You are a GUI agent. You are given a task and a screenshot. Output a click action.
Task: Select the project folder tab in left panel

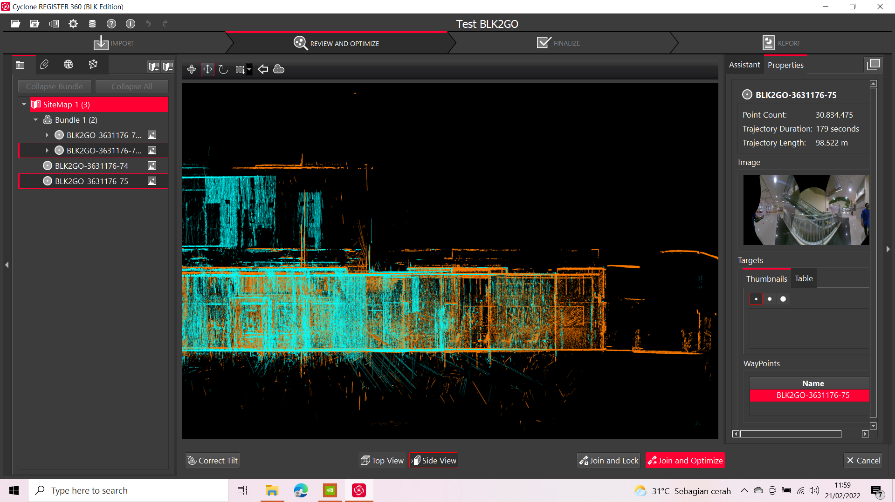pyautogui.click(x=20, y=65)
